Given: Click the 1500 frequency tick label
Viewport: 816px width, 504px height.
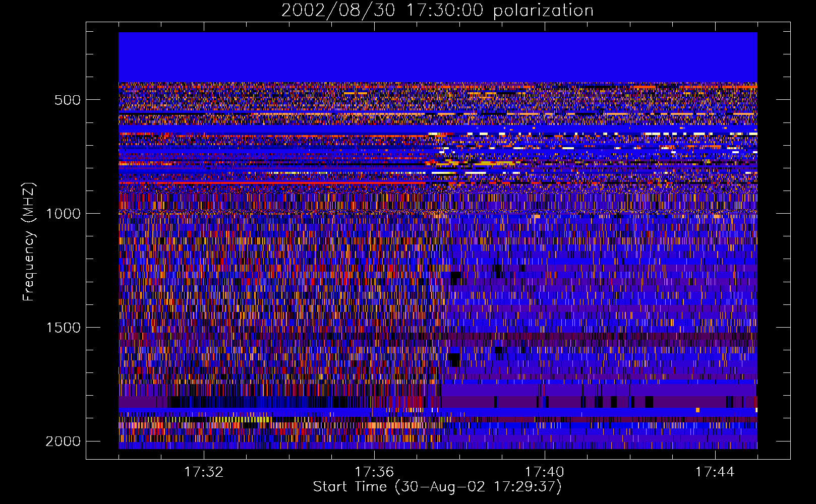Looking at the screenshot, I should pyautogui.click(x=63, y=328).
